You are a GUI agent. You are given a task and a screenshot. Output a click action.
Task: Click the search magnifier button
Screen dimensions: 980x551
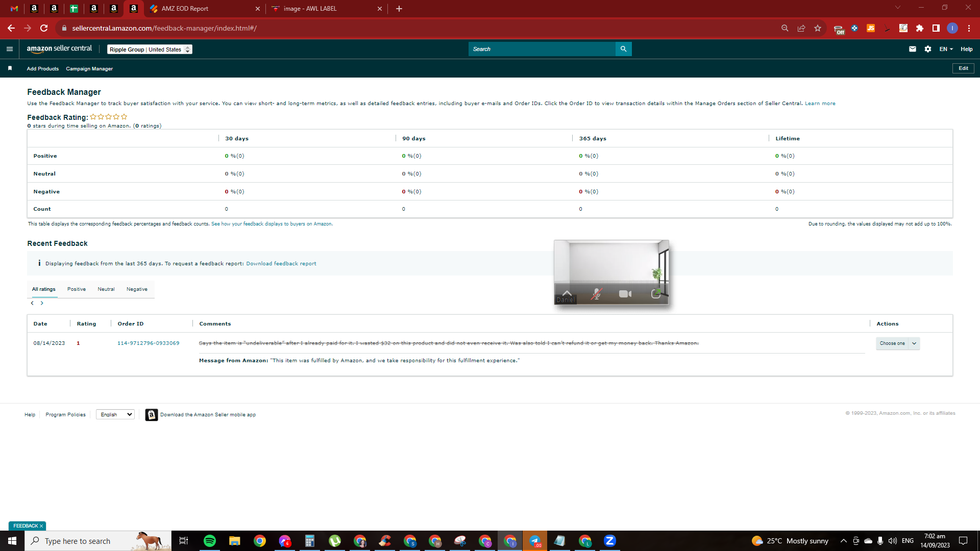[623, 49]
